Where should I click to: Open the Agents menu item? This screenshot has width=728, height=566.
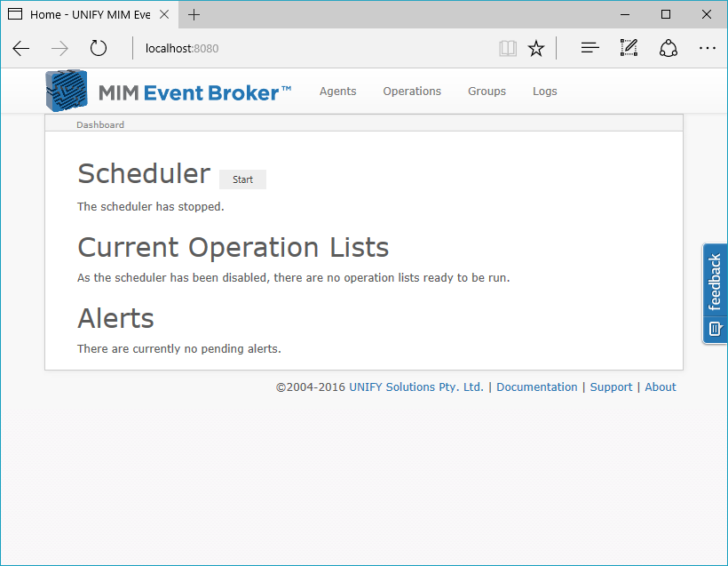point(337,92)
